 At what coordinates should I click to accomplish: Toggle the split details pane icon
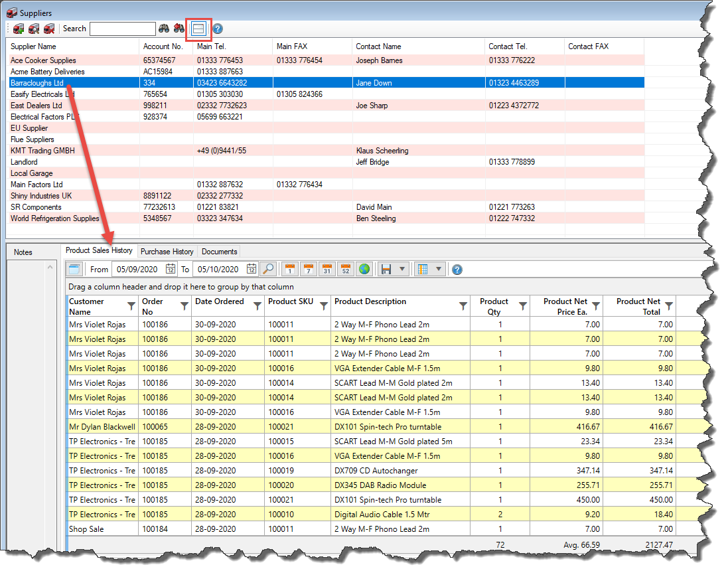198,29
